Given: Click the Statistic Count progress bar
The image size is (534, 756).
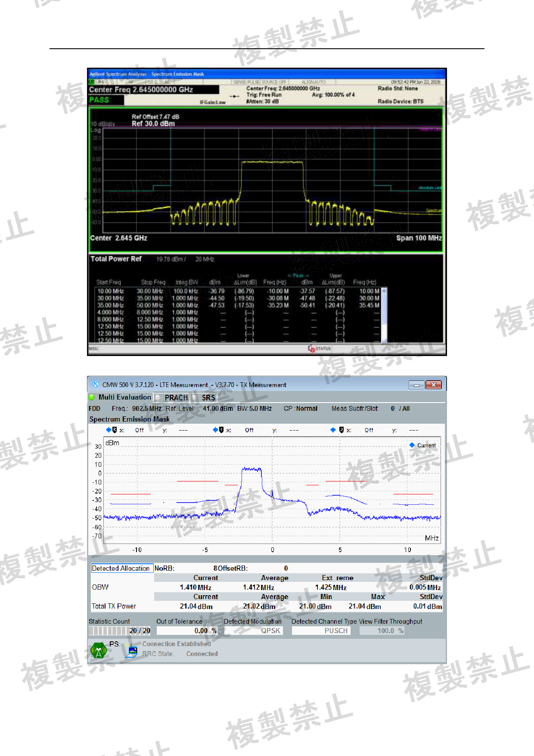Looking at the screenshot, I should (x=120, y=631).
